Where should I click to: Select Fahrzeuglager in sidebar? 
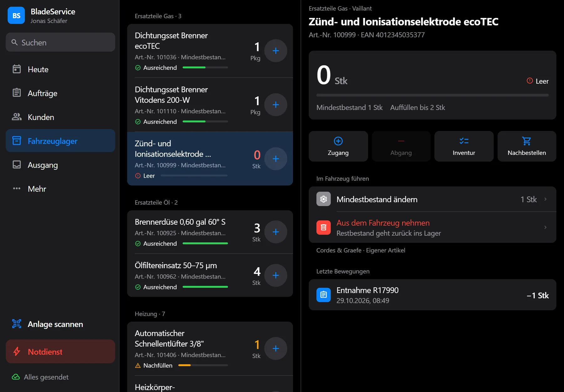point(60,141)
